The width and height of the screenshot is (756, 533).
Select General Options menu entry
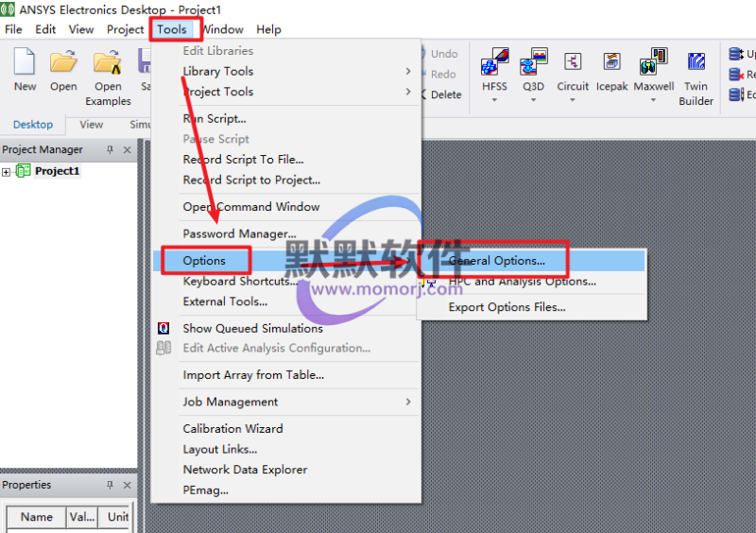(x=497, y=260)
